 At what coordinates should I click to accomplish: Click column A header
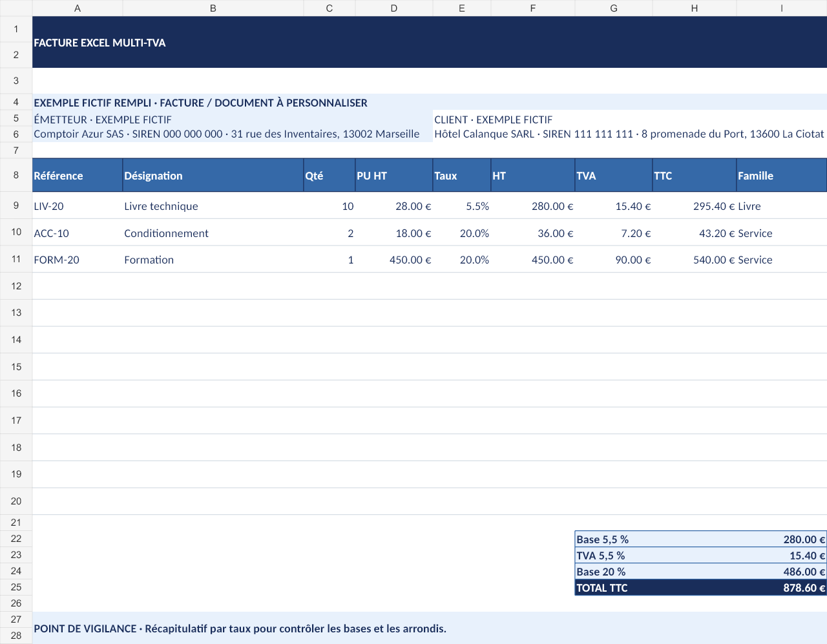[x=78, y=8]
